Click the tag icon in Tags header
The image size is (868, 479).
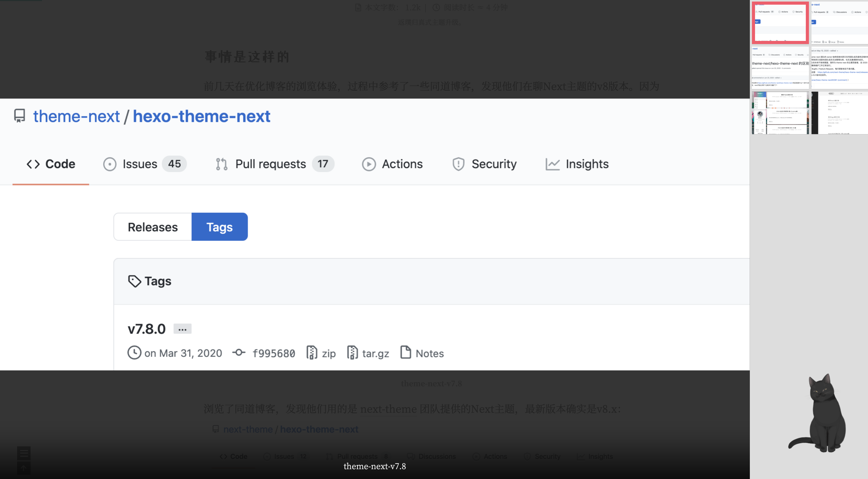coord(134,281)
